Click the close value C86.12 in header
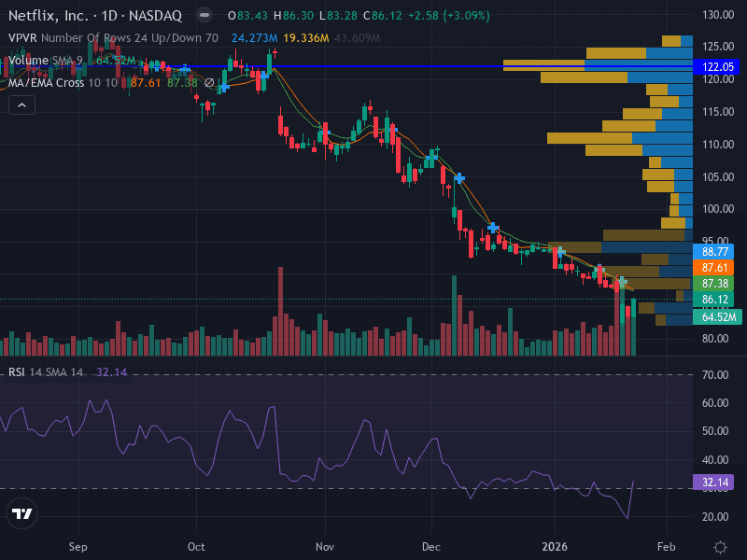Viewport: 747px width, 560px height. click(383, 16)
